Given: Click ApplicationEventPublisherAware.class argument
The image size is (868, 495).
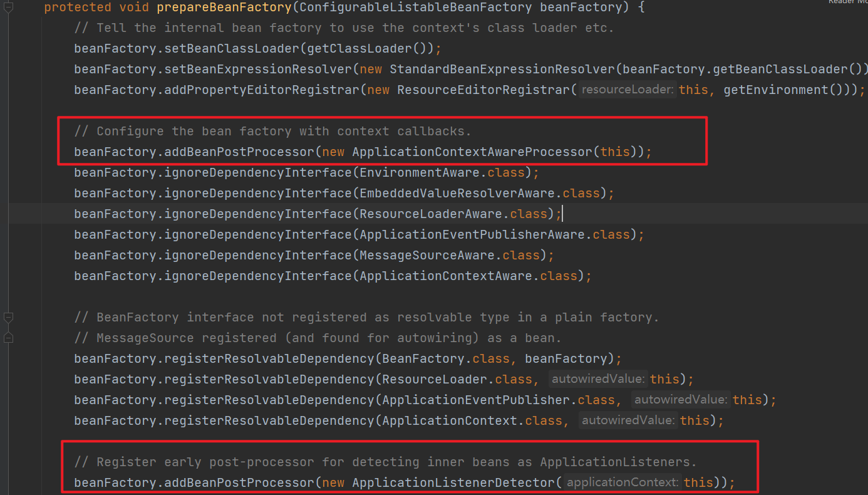Looking at the screenshot, I should click(x=495, y=234).
